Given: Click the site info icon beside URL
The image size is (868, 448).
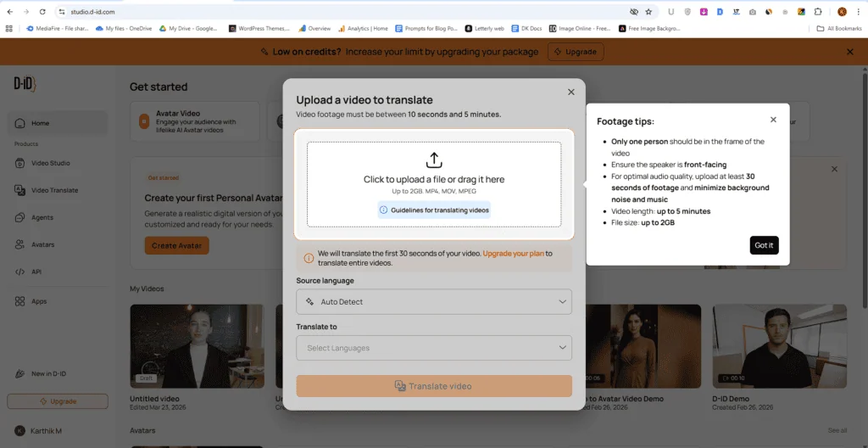Looking at the screenshot, I should (62, 12).
